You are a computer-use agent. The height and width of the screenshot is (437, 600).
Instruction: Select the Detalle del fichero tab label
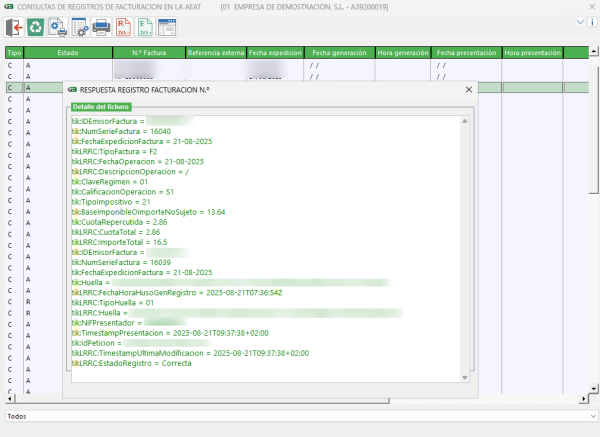pos(100,106)
